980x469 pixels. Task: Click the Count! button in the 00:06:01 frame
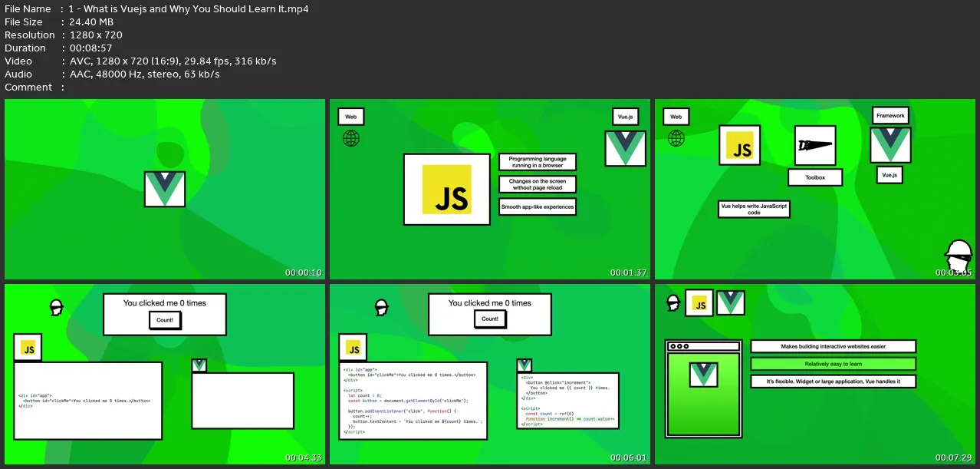(490, 319)
